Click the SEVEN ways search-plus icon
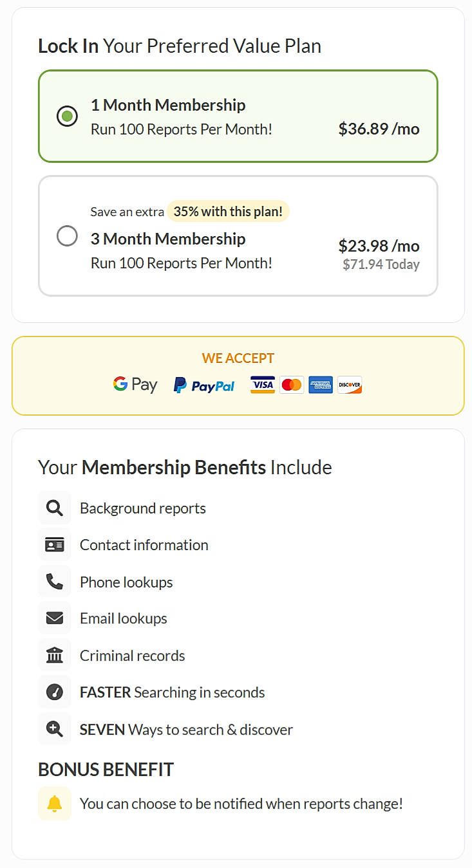This screenshot has height=868, width=472. [x=55, y=728]
